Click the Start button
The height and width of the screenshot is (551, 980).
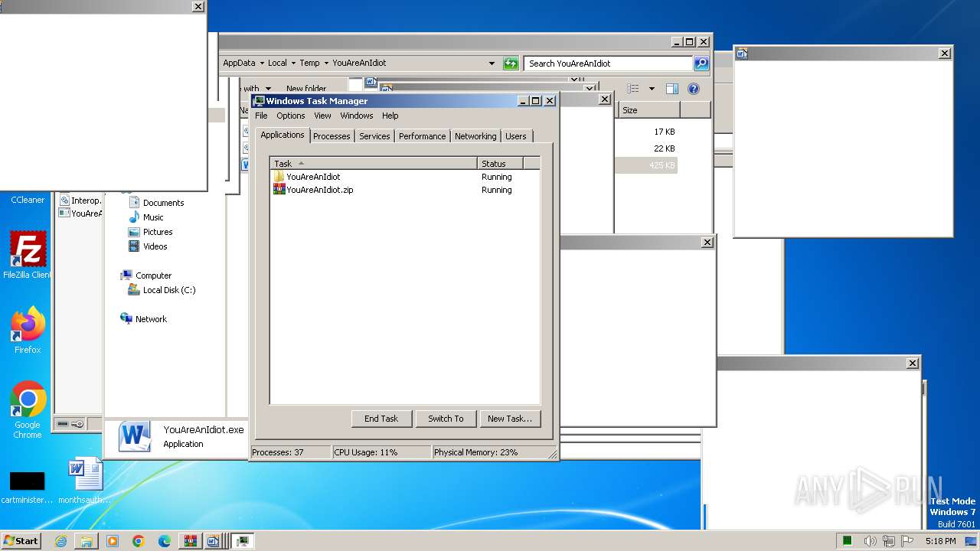click(x=21, y=541)
